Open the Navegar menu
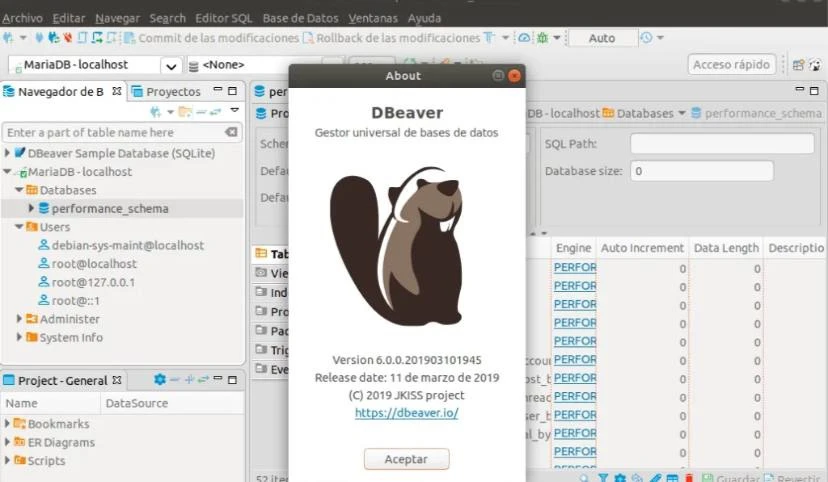828x482 pixels. tap(117, 18)
